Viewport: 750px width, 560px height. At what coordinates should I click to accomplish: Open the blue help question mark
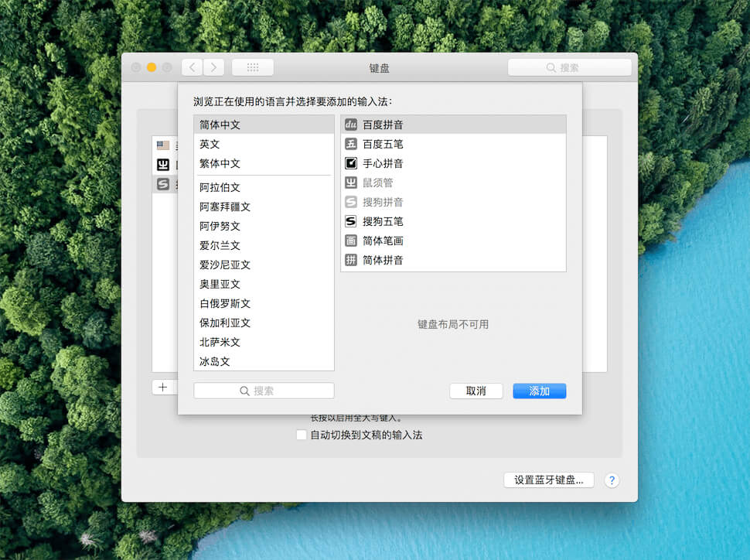[x=612, y=480]
